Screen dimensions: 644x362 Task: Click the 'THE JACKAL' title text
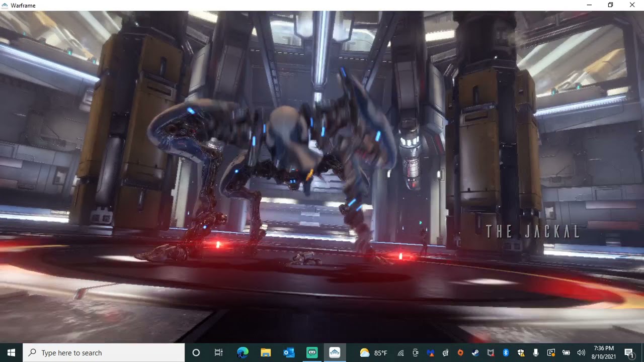(x=533, y=231)
